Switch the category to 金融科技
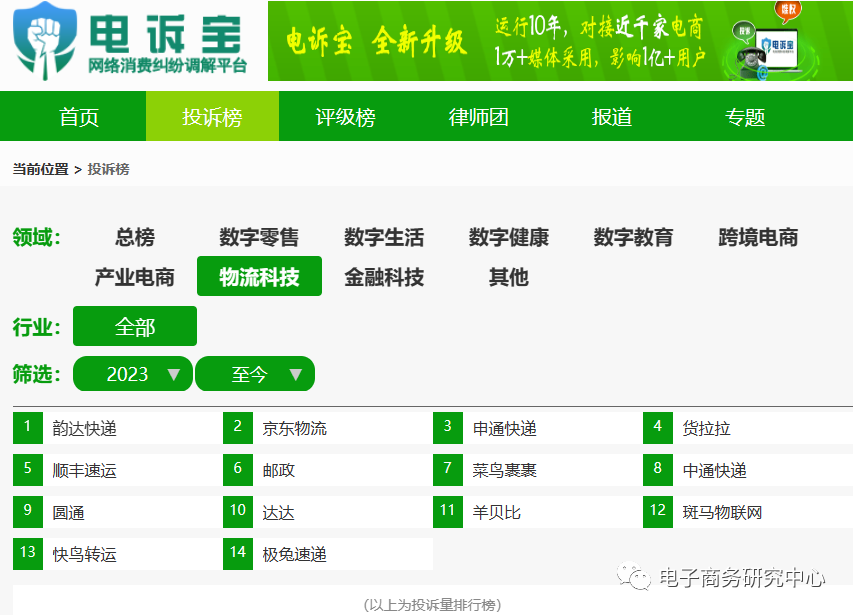 click(x=383, y=277)
